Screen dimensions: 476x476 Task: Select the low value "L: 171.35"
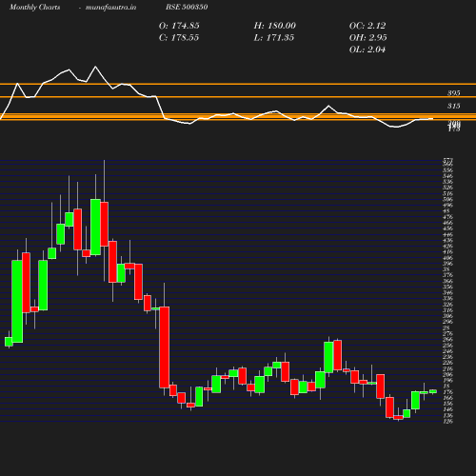[274, 38]
